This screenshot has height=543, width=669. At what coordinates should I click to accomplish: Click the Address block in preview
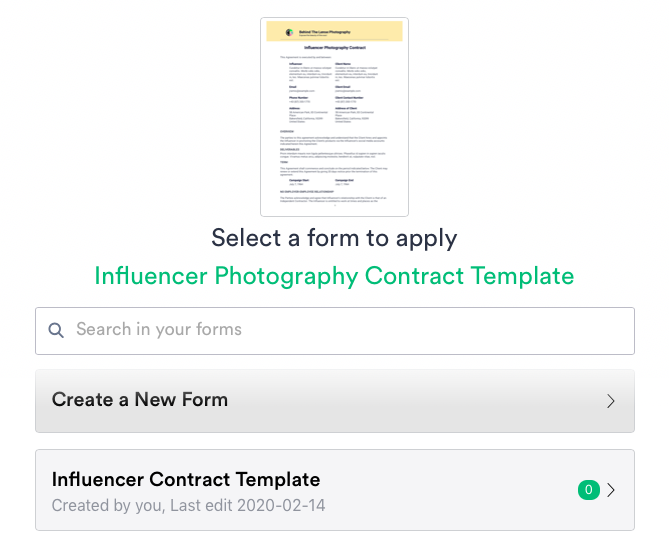click(296, 115)
